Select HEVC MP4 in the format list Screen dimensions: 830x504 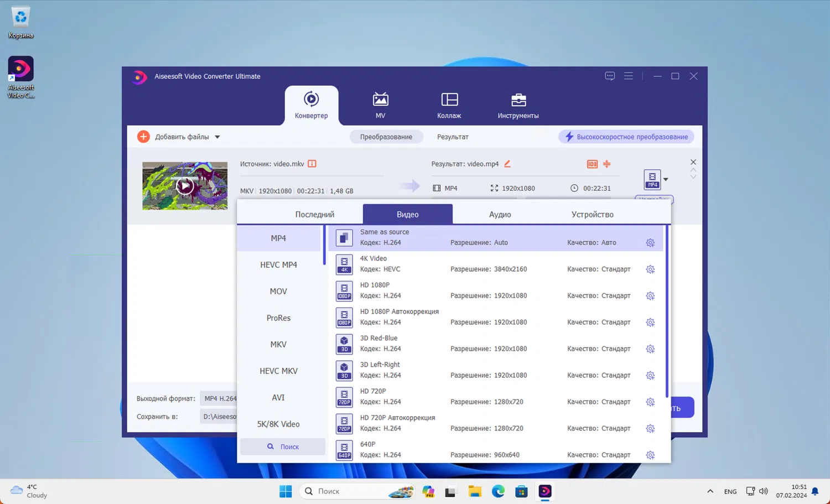[278, 264]
